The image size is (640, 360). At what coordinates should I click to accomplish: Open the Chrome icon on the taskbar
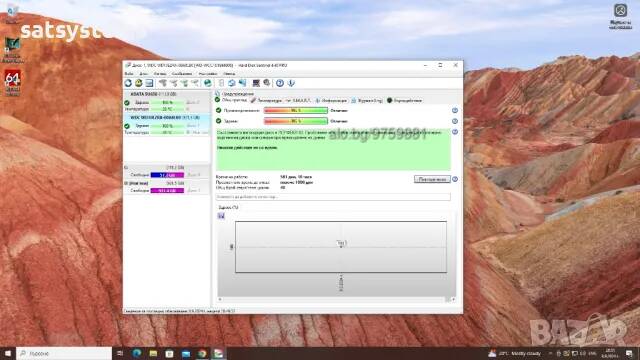[202, 353]
